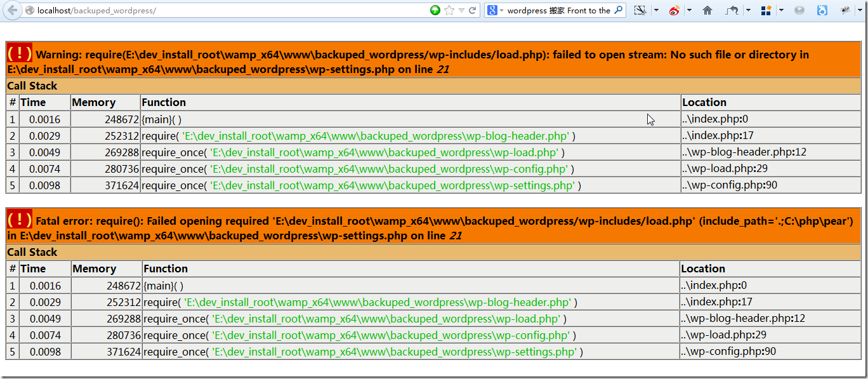
Task: Click the site identity globe icon
Action: [29, 10]
